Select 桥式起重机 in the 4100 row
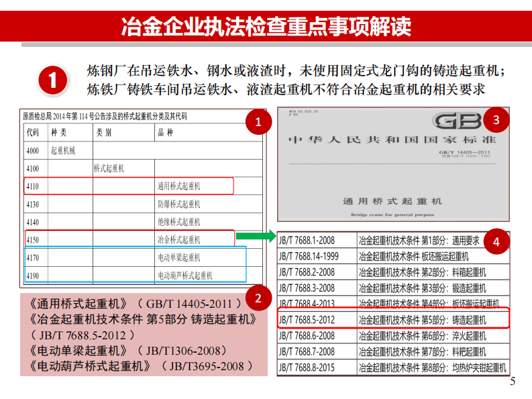The height and width of the screenshot is (399, 532). pyautogui.click(x=109, y=168)
